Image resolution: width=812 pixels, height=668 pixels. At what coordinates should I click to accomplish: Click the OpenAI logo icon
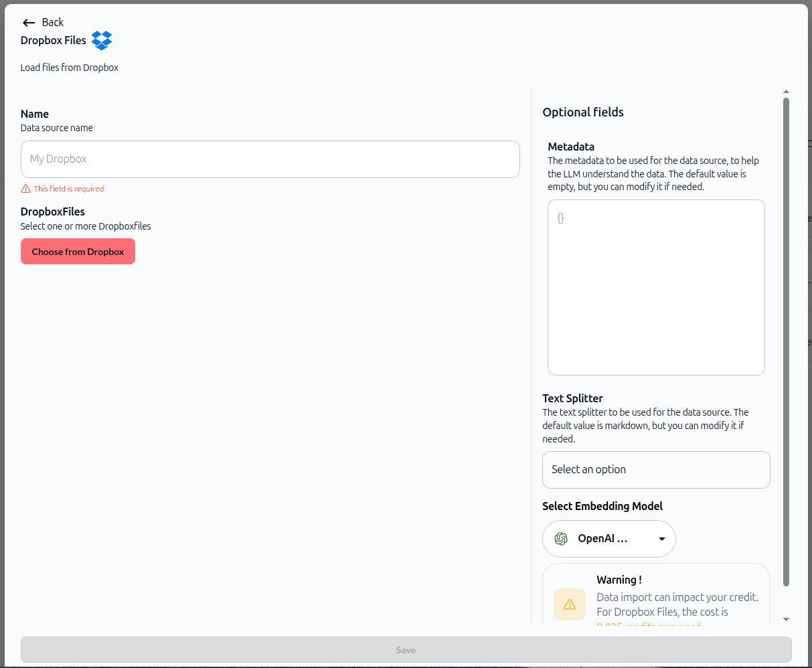(x=561, y=539)
